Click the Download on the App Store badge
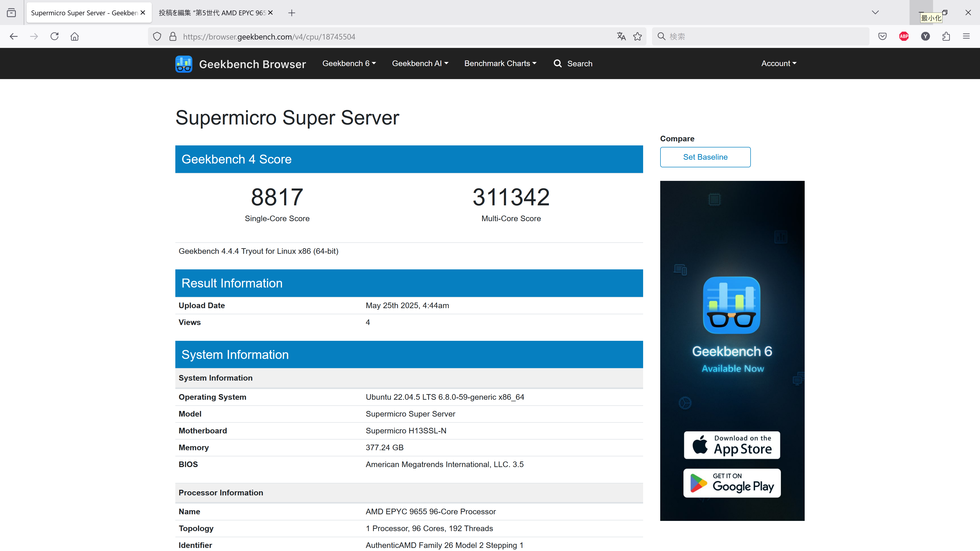 [732, 445]
